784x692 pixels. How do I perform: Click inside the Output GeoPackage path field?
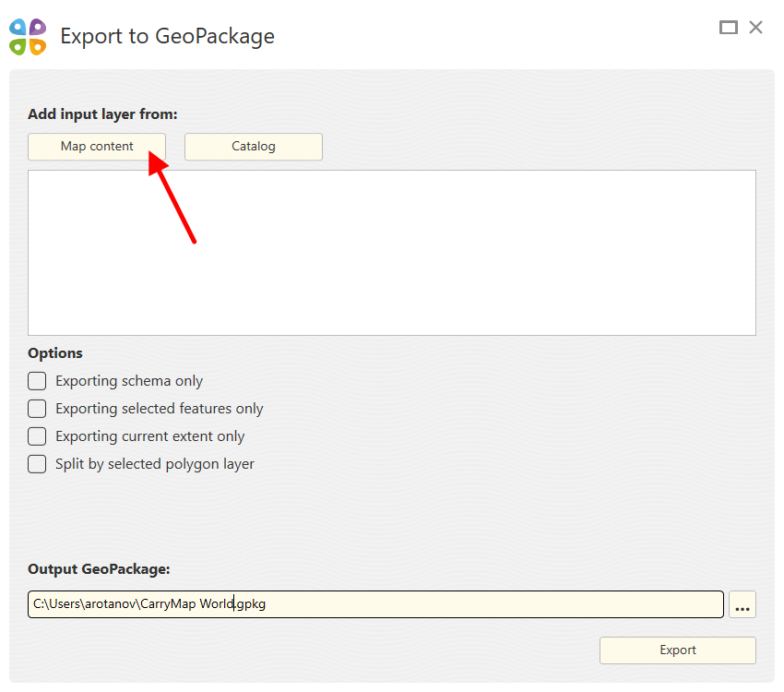pos(461,604)
